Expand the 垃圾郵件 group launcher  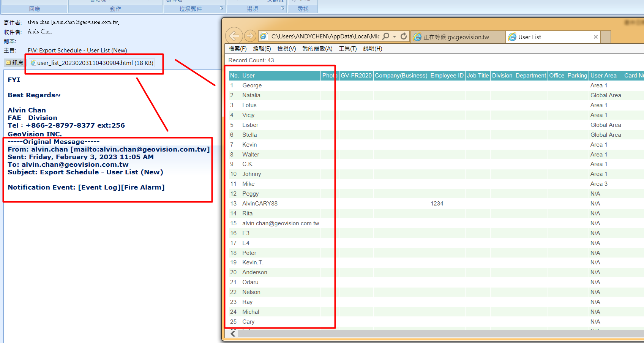coord(221,8)
